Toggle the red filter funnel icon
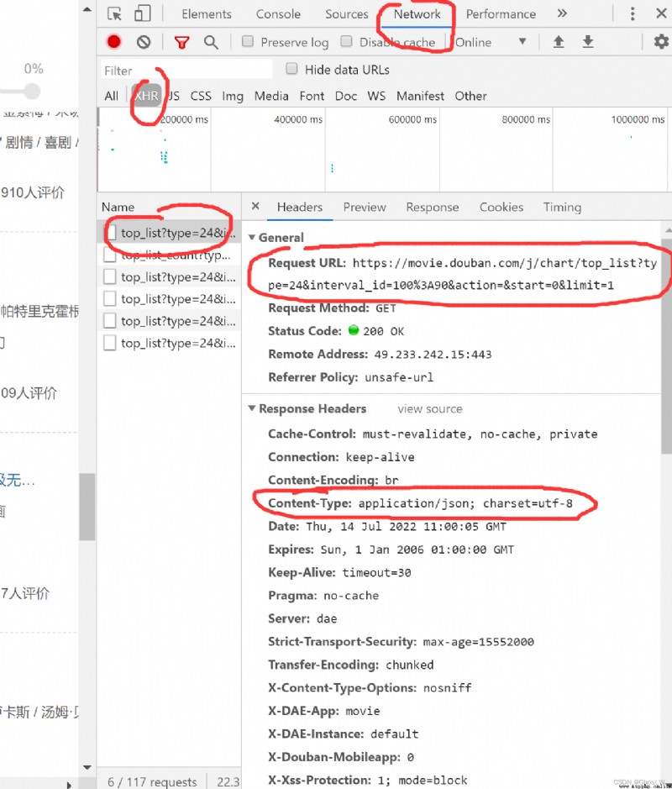The image size is (672, 789). pyautogui.click(x=181, y=42)
